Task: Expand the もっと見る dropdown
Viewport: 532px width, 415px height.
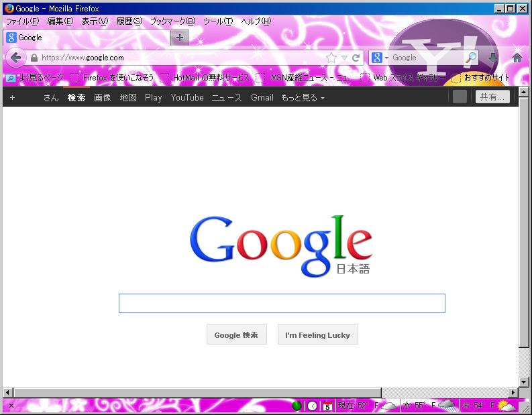Action: (x=303, y=98)
